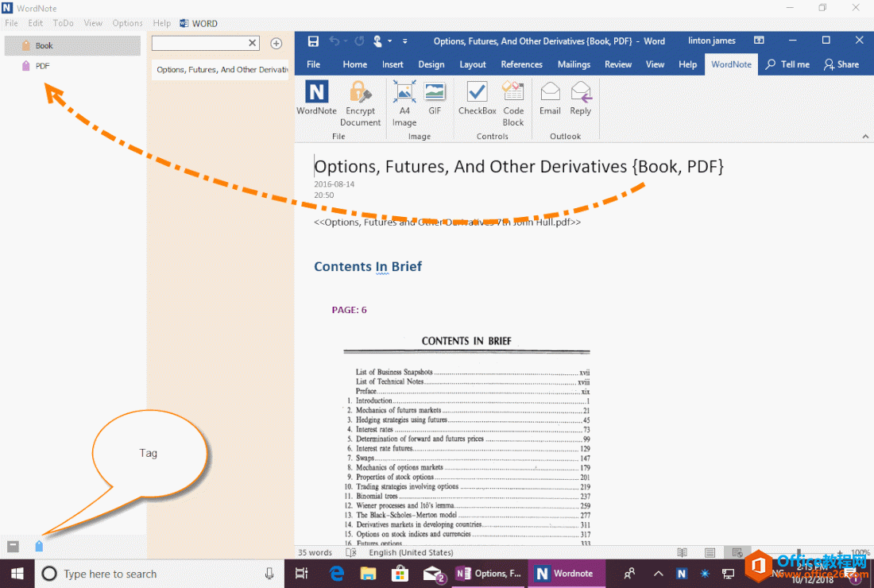Switch to the References ribbon tab
Screen dimensions: 874x588
point(521,64)
